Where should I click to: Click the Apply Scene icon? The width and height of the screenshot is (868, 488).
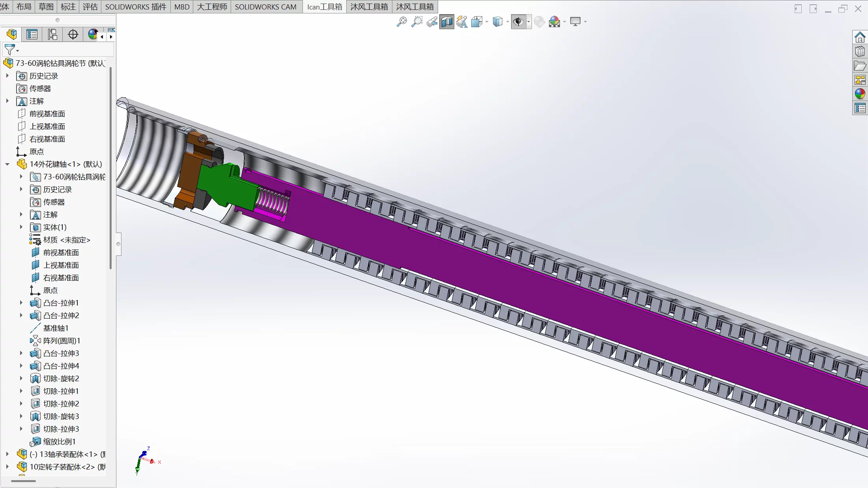(x=554, y=22)
